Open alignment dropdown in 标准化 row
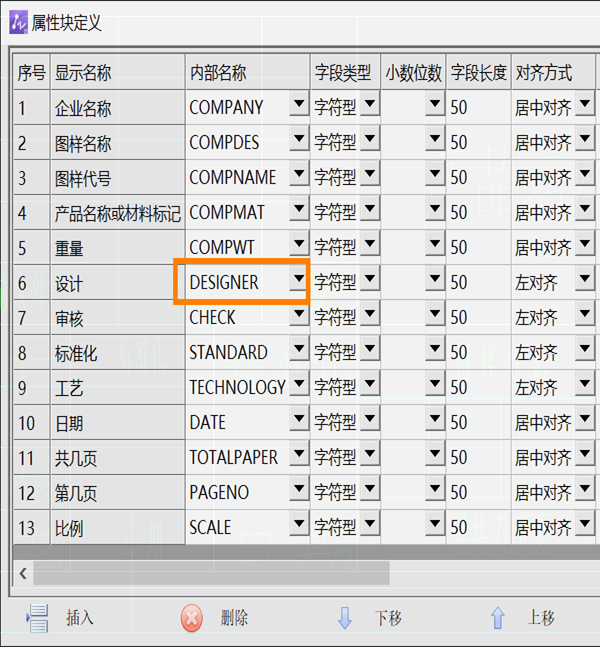The image size is (600, 647). [585, 349]
